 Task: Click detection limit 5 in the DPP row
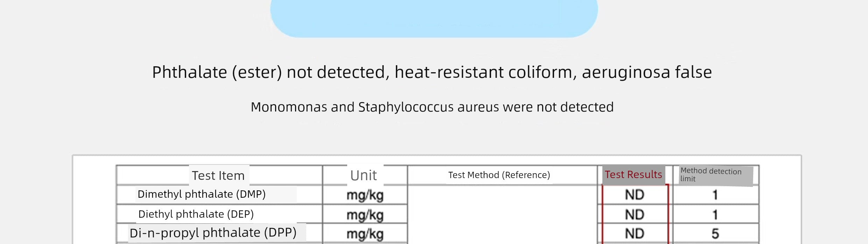pos(715,233)
